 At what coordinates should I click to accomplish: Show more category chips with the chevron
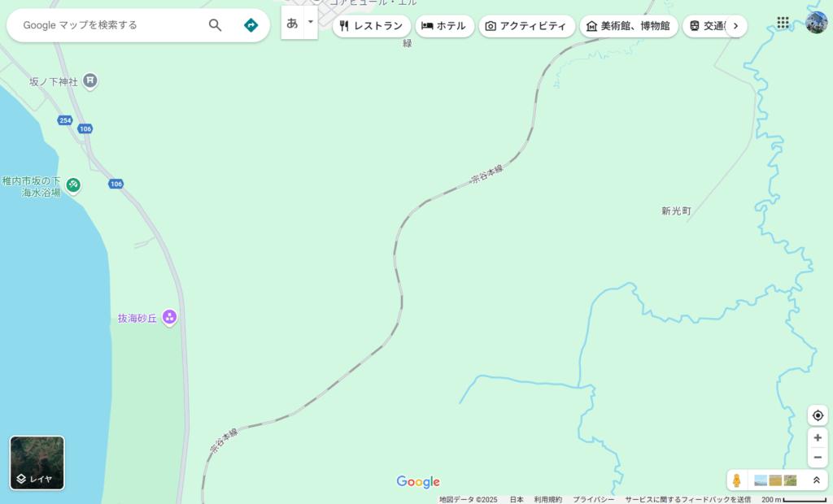coord(735,26)
